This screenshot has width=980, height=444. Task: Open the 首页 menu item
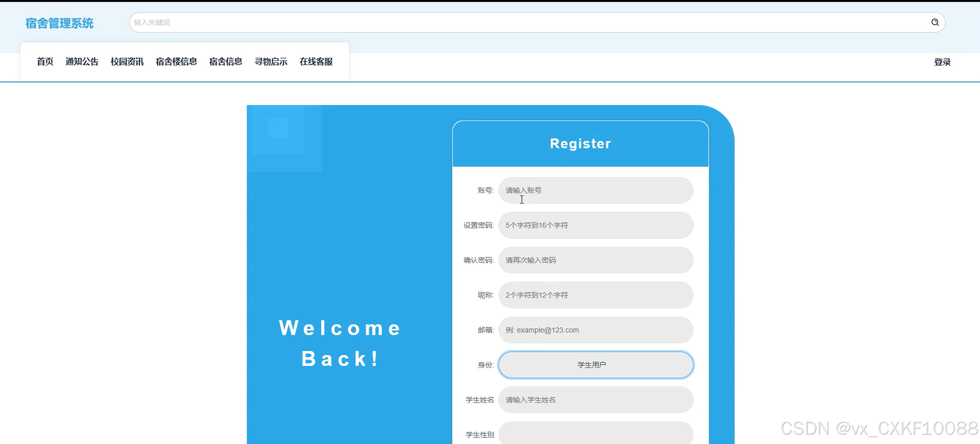tap(45, 62)
